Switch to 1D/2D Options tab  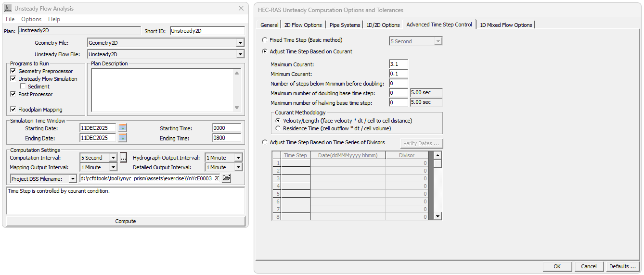pyautogui.click(x=383, y=25)
